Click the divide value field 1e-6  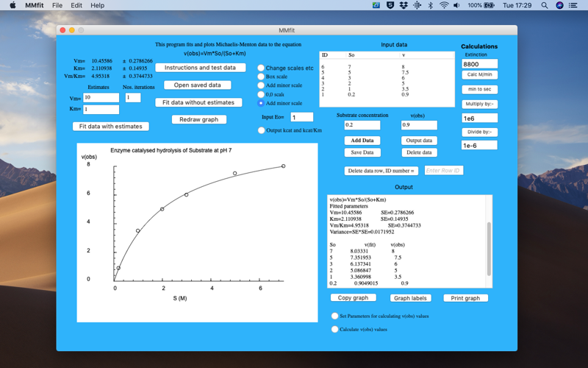coord(480,145)
